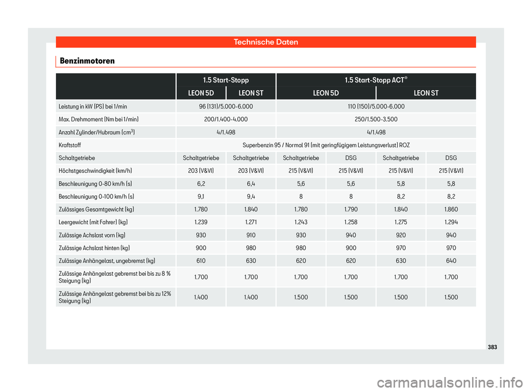
Task: Click the 'Superbenzin 95 / Normal 91' fuel text
Action: [x=326, y=145]
